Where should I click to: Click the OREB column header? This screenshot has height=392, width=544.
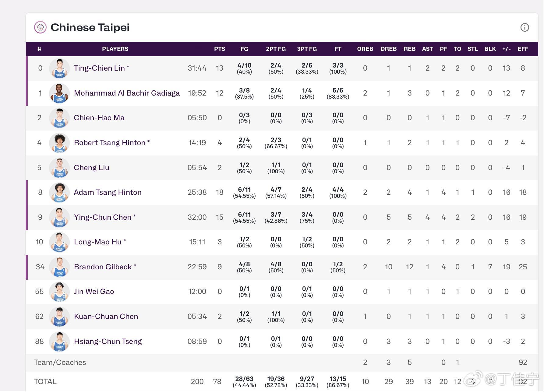point(365,49)
